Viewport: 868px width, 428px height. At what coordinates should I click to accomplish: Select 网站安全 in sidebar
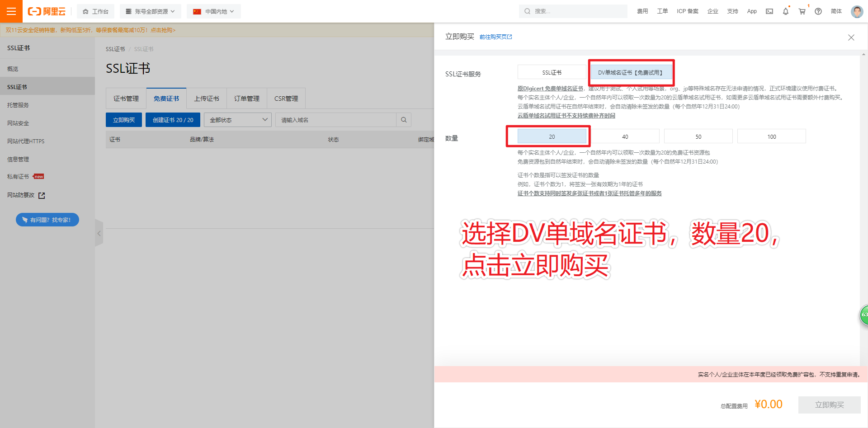pos(47,123)
